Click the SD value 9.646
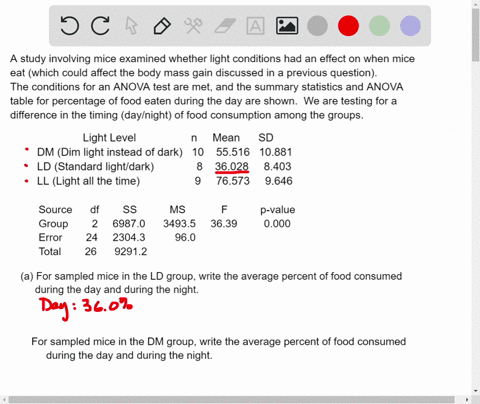 coord(279,181)
